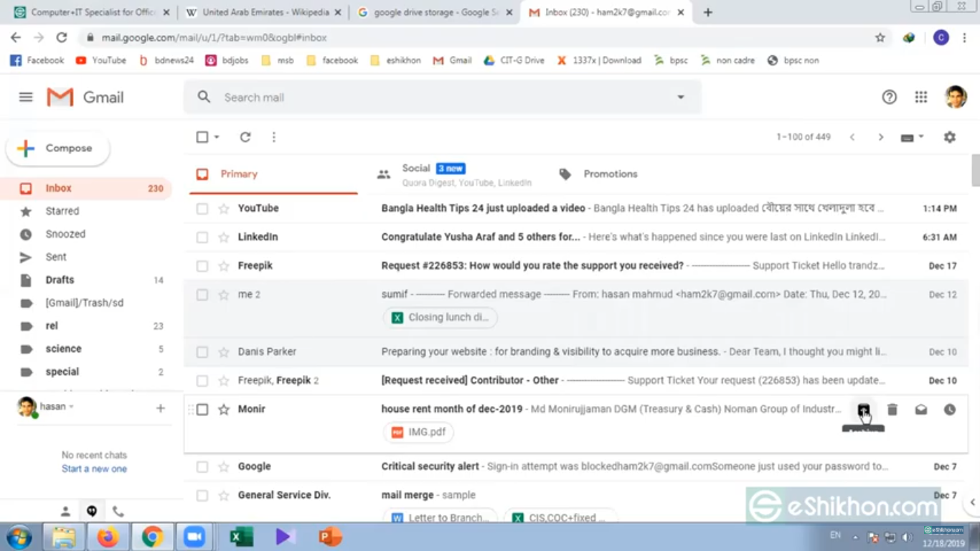Toggle the main menu hamburger icon

(26, 98)
